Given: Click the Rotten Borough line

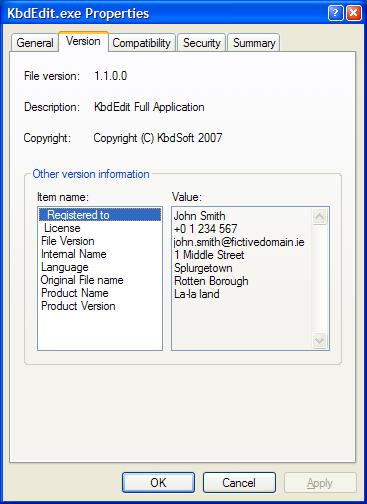Looking at the screenshot, I should click(x=211, y=281).
